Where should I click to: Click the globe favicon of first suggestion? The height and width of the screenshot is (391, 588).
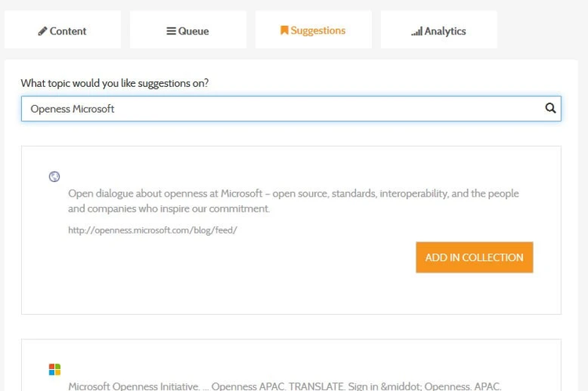[x=54, y=177]
